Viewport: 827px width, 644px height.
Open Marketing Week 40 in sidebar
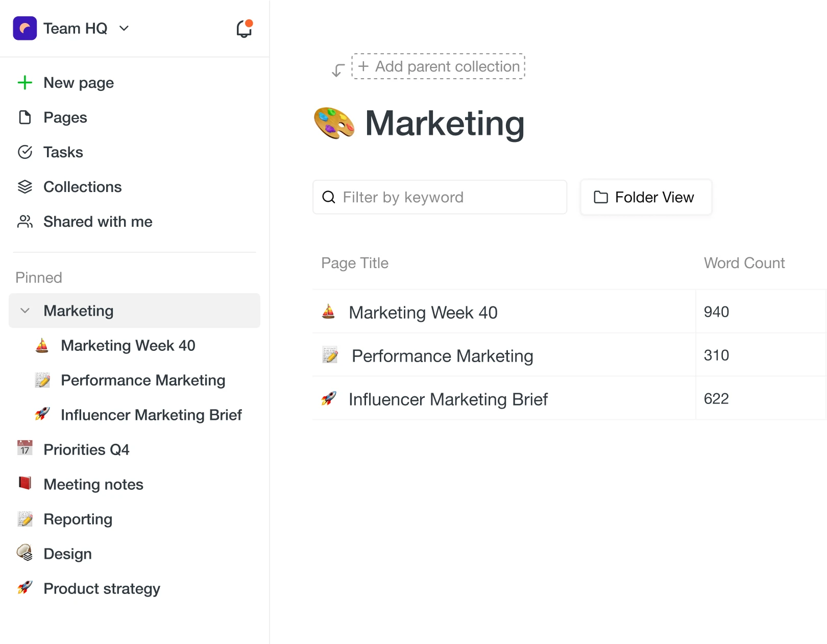128,346
